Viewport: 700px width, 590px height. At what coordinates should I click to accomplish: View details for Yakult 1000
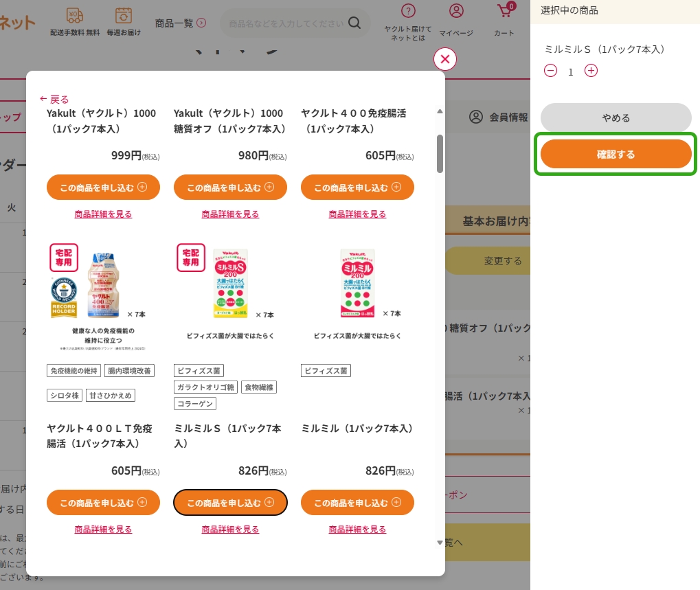point(103,214)
